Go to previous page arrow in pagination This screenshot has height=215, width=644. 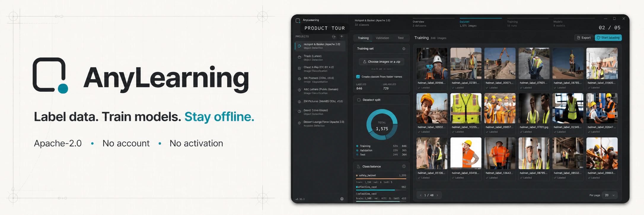point(420,195)
